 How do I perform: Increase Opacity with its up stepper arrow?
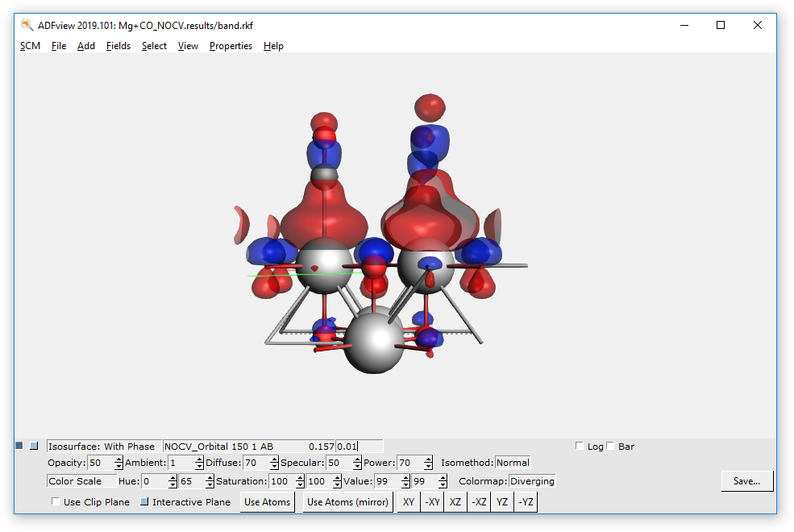pyautogui.click(x=118, y=459)
